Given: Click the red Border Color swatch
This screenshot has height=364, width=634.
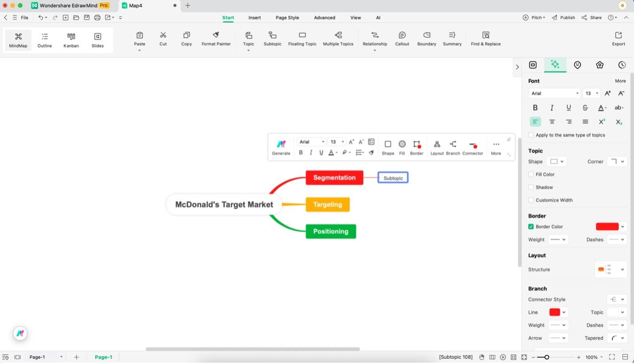Looking at the screenshot, I should tap(607, 227).
